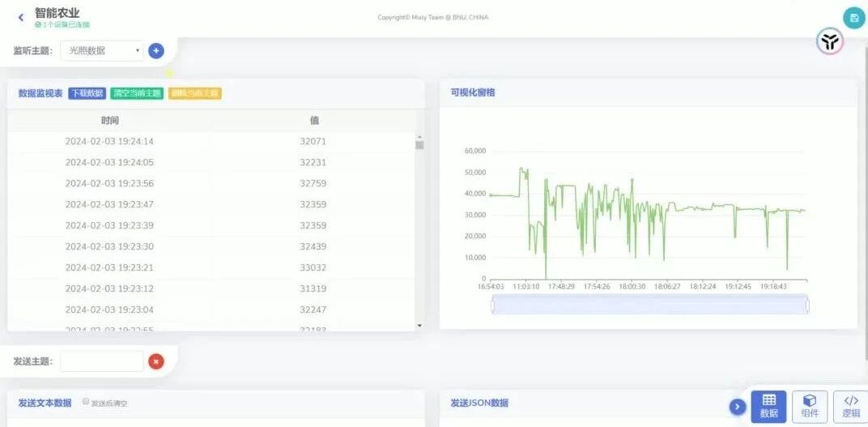
Task: Click the 时间 column header
Action: 109,120
